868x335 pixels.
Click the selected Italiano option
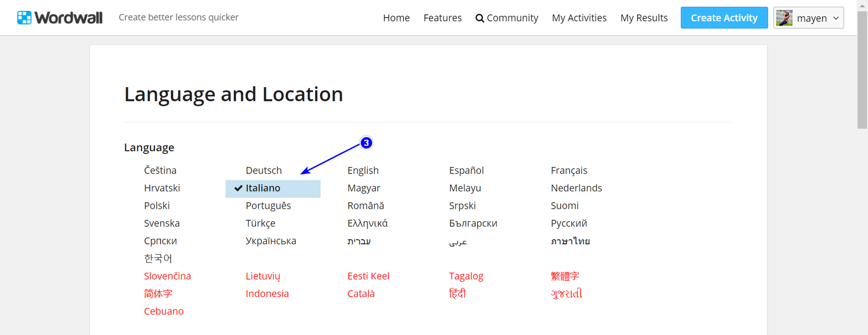click(273, 188)
